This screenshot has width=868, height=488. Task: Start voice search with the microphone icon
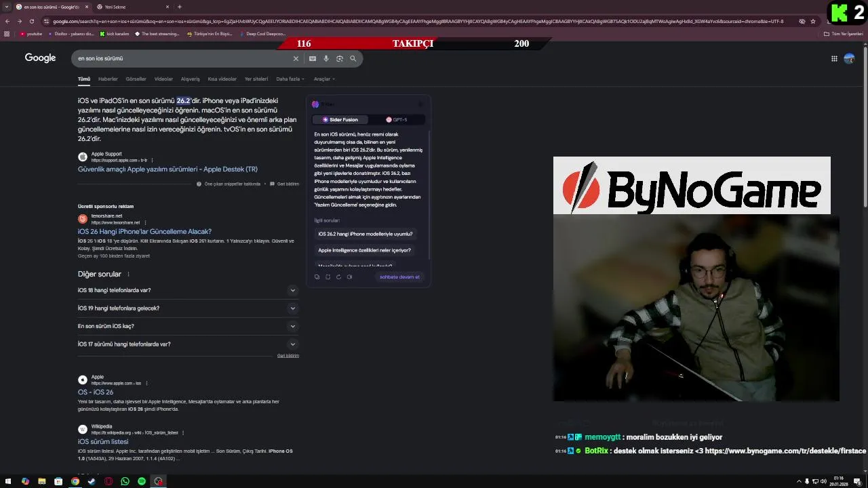pyautogui.click(x=326, y=58)
